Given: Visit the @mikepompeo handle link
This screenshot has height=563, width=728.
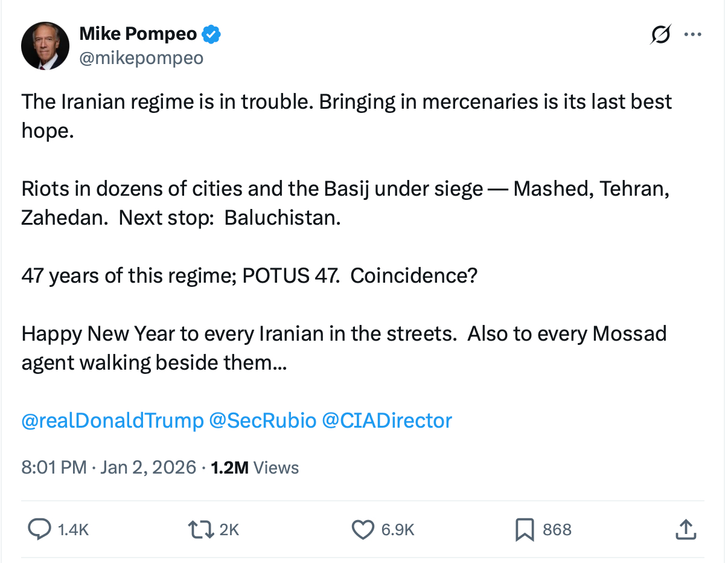Looking at the screenshot, I should pos(141,58).
